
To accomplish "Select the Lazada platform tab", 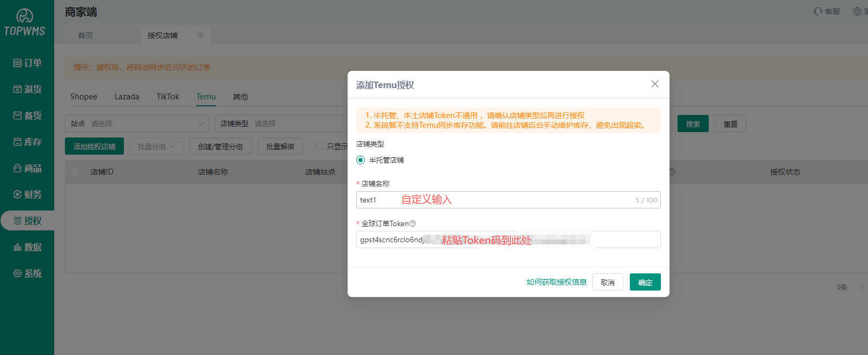I will click(x=127, y=97).
